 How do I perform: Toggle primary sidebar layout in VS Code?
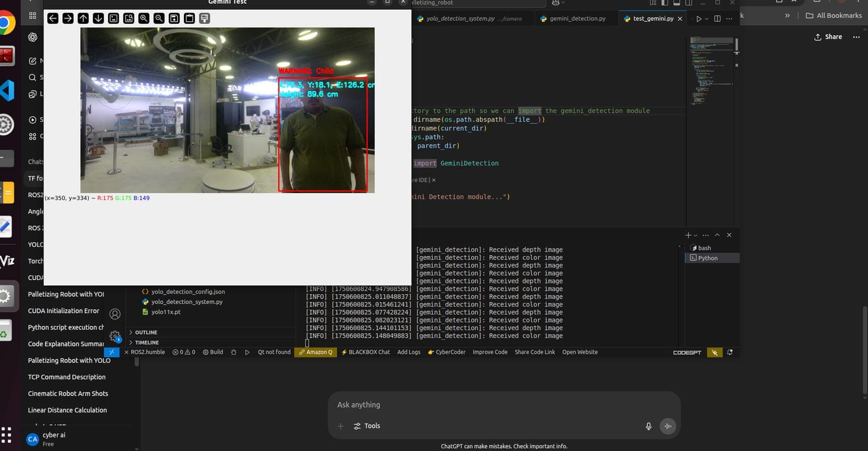(665, 3)
